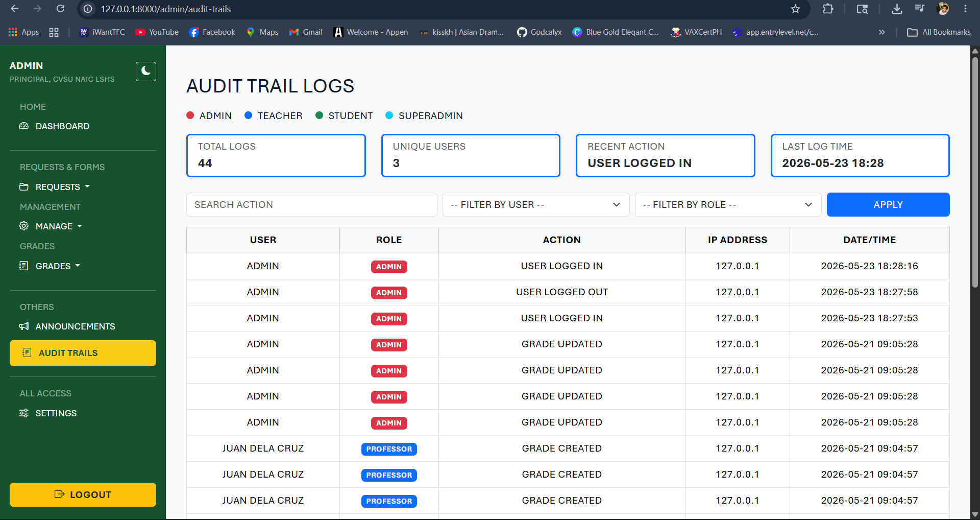980x520 pixels.
Task: Open the media control icon in toolbar
Action: pos(920,9)
